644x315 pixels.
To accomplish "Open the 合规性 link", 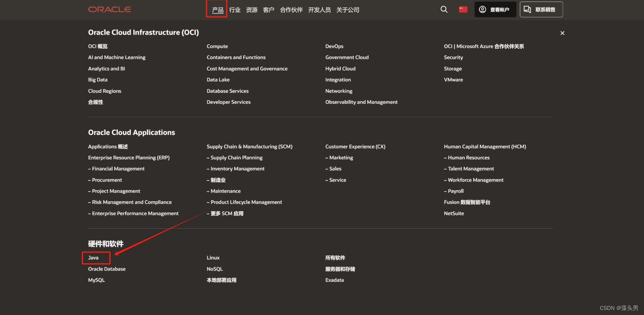I will click(x=96, y=102).
